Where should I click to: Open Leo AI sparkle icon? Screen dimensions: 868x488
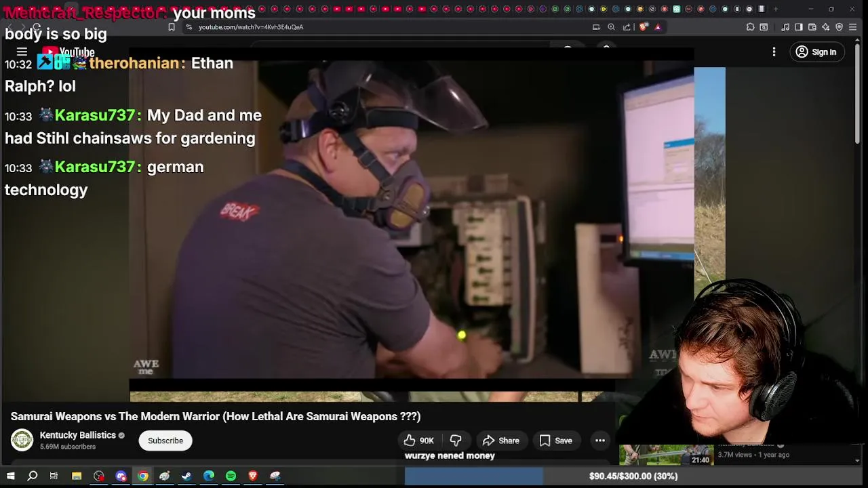[825, 27]
